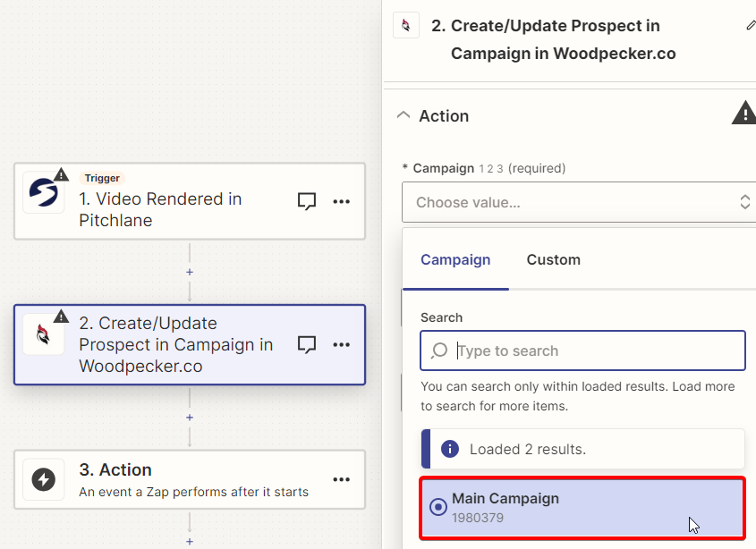This screenshot has width=756, height=549.
Task: Click the Type to search field
Action: pyautogui.click(x=583, y=351)
